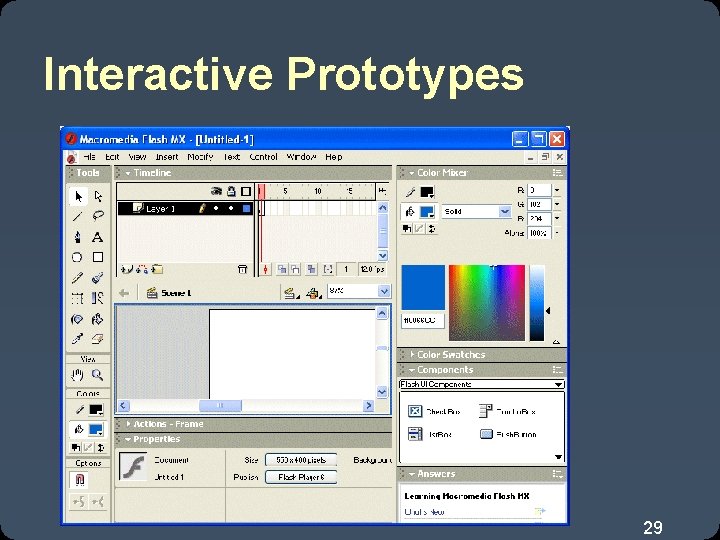720x540 pixels.
Task: Select the Arrow selection tool
Action: coord(78,197)
